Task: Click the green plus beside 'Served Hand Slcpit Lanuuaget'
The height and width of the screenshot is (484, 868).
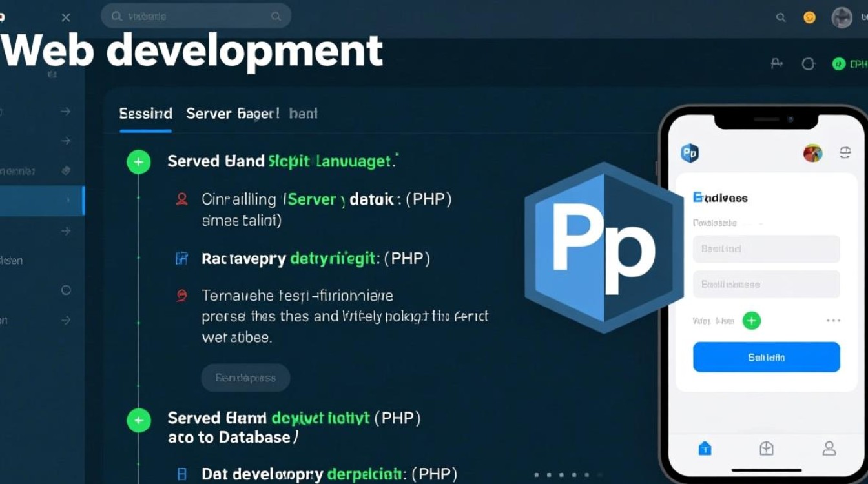Action: 138,162
